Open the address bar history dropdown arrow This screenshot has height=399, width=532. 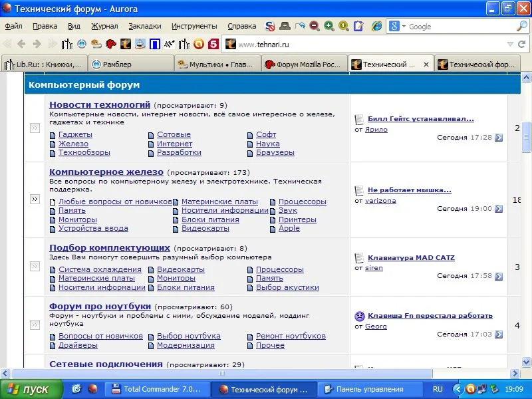tap(510, 44)
